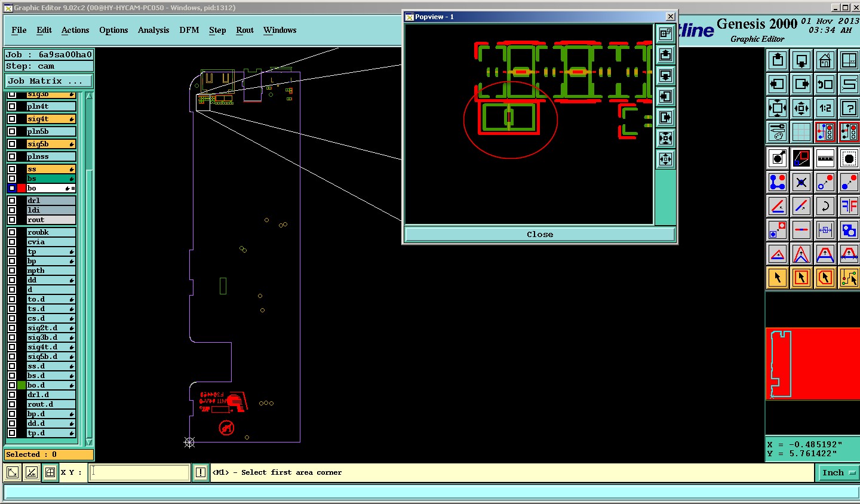Select the layer name plnss

51,156
